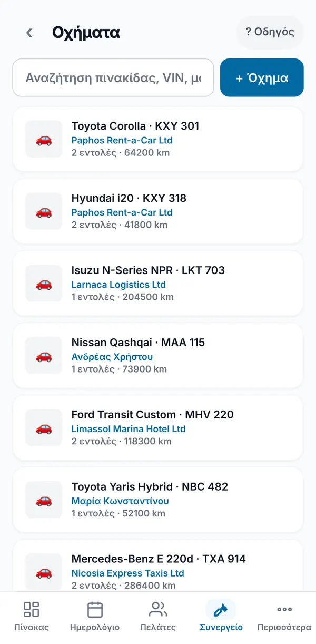Open the Περισσότερα more menu

(284, 616)
